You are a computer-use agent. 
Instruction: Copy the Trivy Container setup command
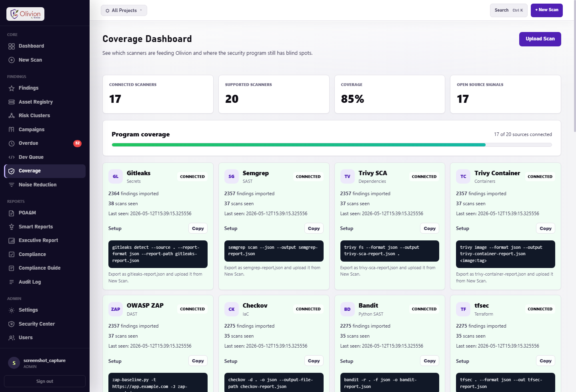(546, 228)
